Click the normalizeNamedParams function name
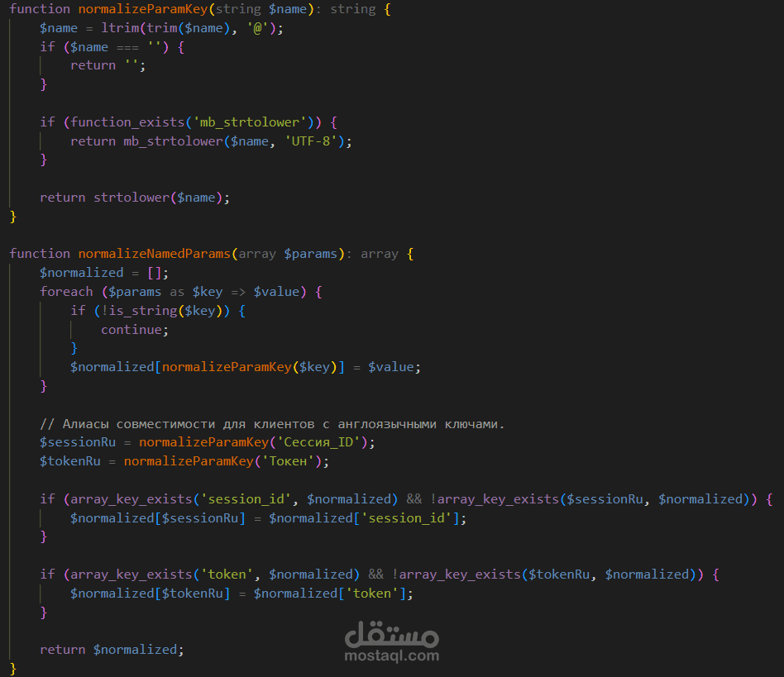Viewport: 784px width, 677px height. (154, 254)
